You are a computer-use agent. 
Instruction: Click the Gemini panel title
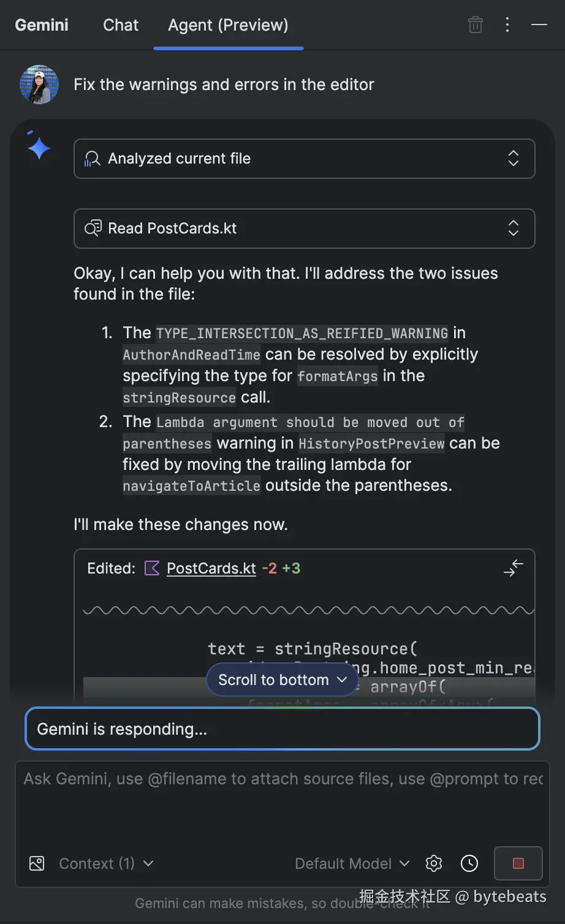[x=42, y=25]
